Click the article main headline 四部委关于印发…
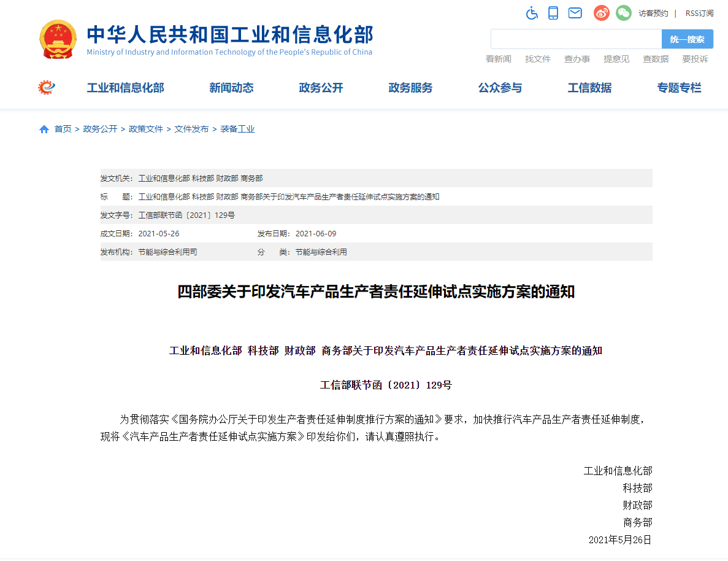 376,292
